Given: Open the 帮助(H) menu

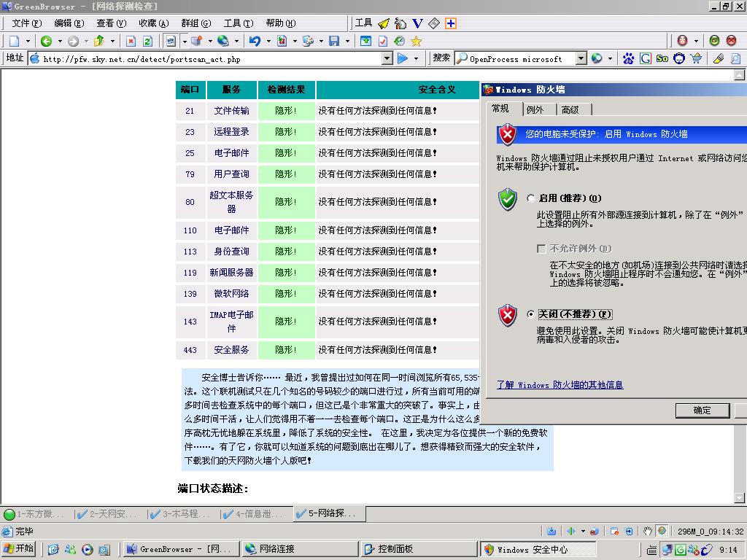Looking at the screenshot, I should tap(281, 23).
